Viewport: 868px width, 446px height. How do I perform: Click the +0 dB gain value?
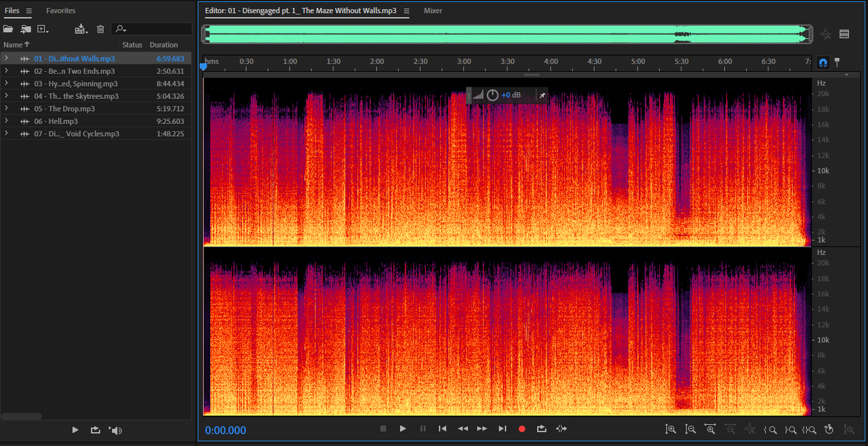(511, 96)
